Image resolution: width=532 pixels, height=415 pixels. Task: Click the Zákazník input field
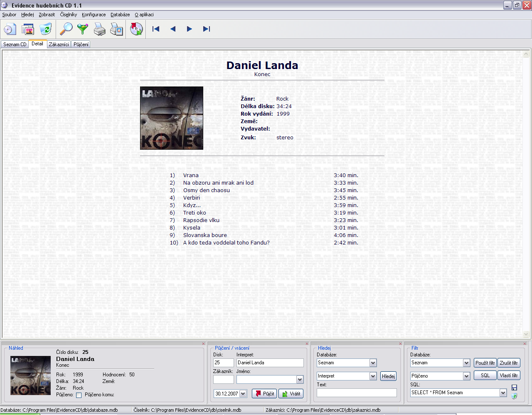click(x=224, y=380)
